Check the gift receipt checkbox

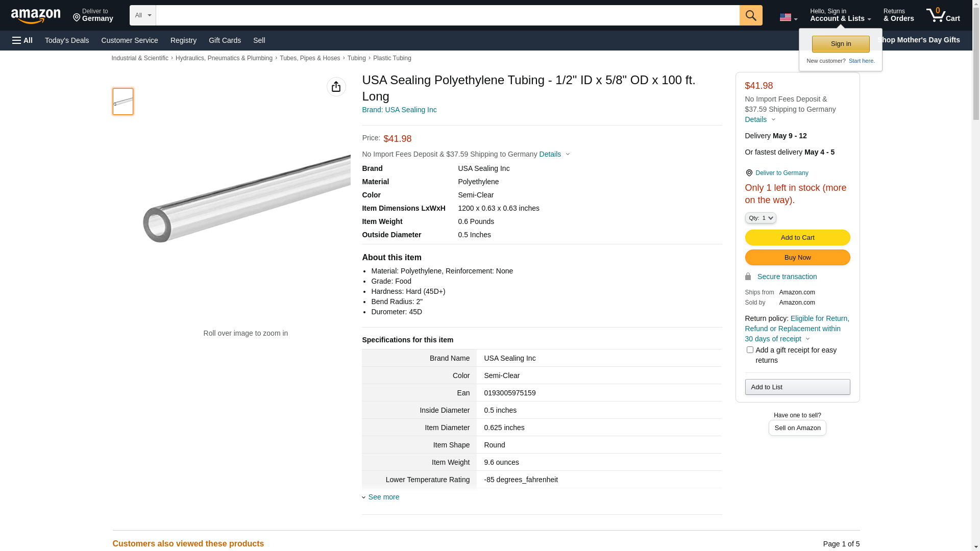pos(750,350)
